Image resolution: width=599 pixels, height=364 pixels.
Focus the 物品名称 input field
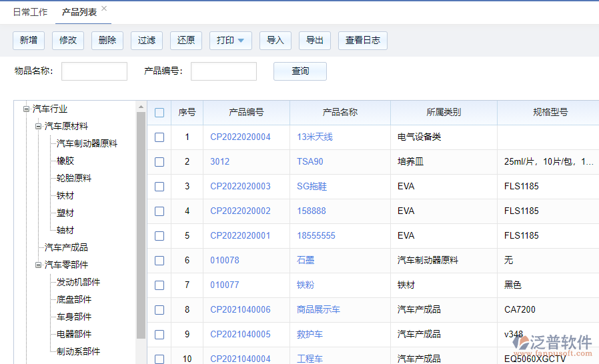(94, 71)
